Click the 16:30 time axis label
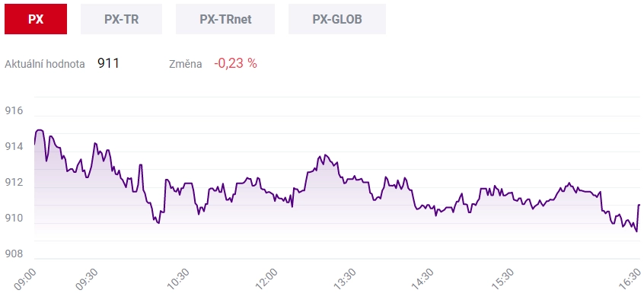This screenshot has height=303, width=644. point(630,279)
